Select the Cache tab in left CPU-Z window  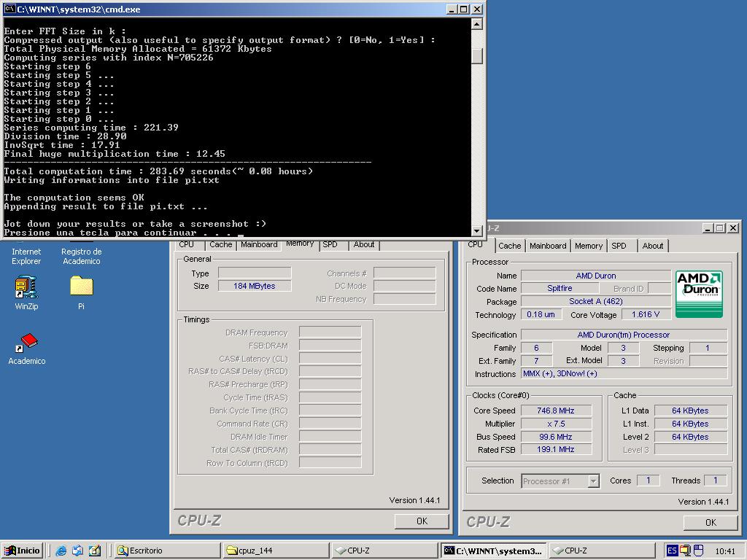(220, 244)
